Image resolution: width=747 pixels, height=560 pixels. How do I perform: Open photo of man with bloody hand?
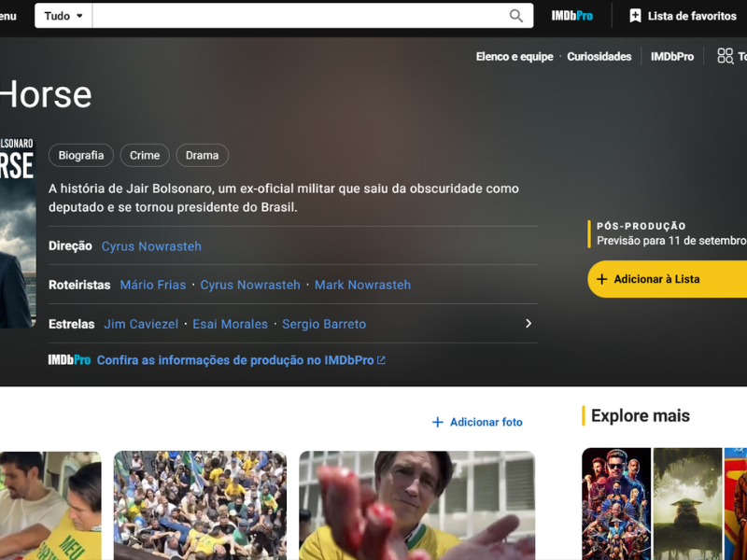[x=416, y=505]
